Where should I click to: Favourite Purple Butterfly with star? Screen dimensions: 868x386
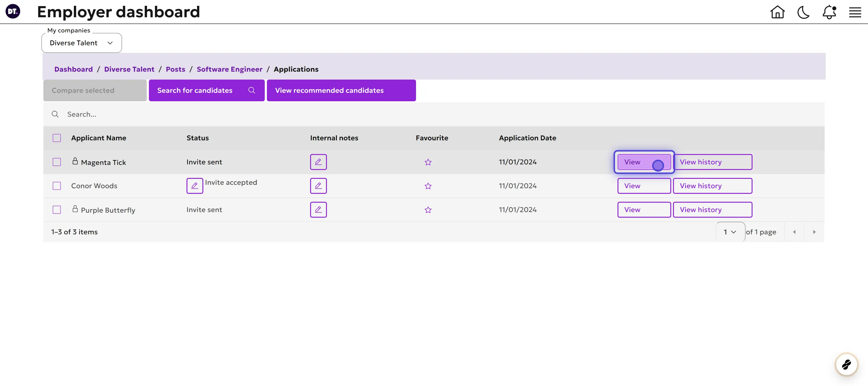coord(428,210)
